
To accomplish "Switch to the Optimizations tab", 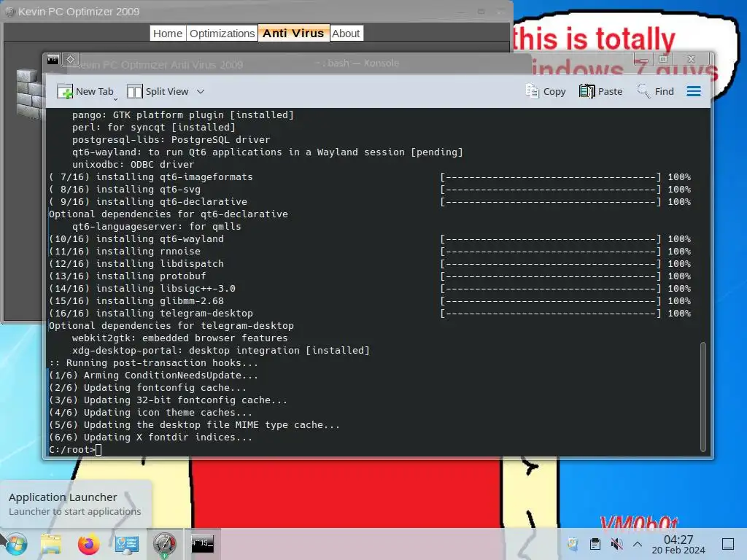I will [x=222, y=34].
